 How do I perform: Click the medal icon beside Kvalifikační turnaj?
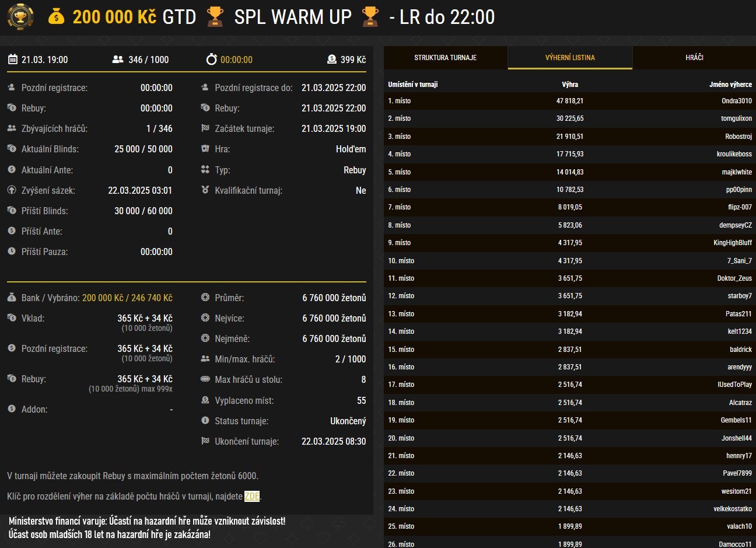pyautogui.click(x=205, y=190)
